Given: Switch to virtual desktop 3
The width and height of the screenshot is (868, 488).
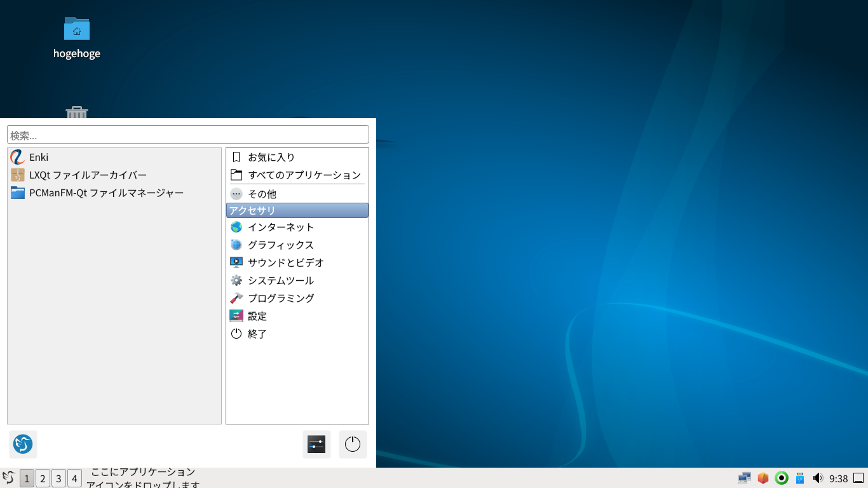Looking at the screenshot, I should (58, 478).
